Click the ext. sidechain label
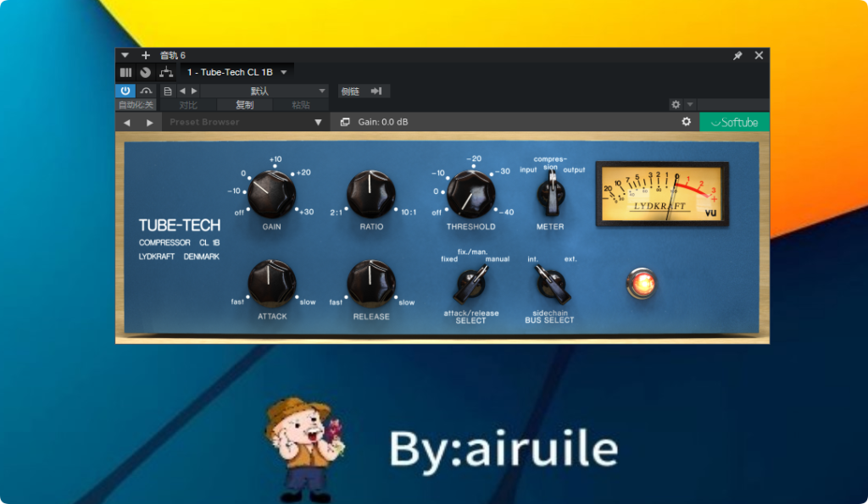This screenshot has height=504, width=868. tap(570, 259)
